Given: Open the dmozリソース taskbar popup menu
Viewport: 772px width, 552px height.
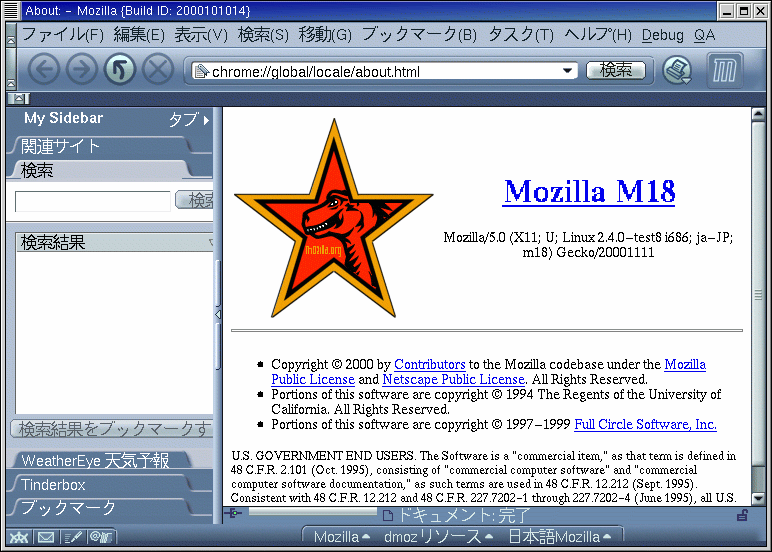Looking at the screenshot, I should pyautogui.click(x=438, y=537).
